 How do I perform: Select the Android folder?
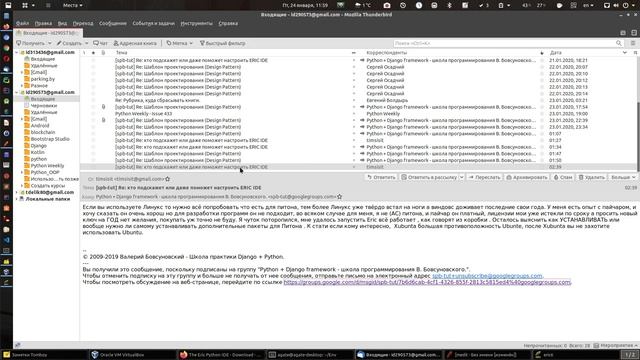pyautogui.click(x=40, y=125)
